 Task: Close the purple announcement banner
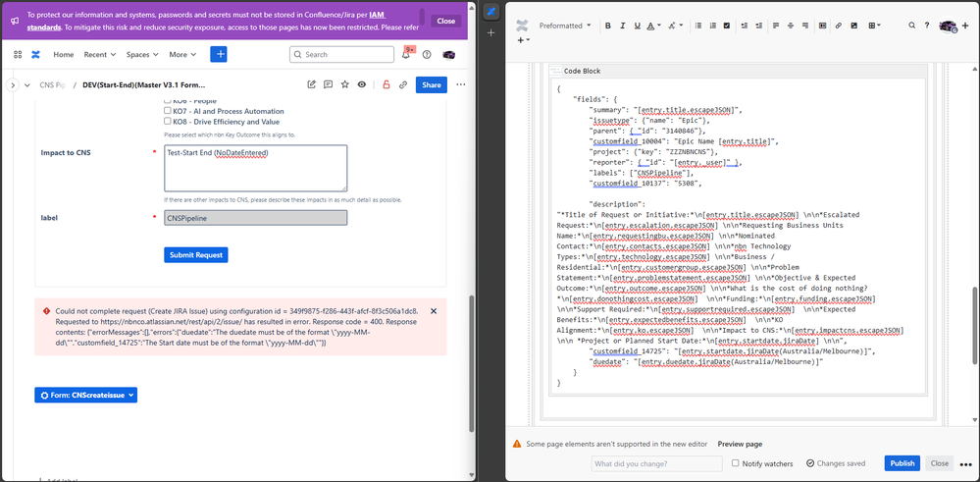[445, 21]
